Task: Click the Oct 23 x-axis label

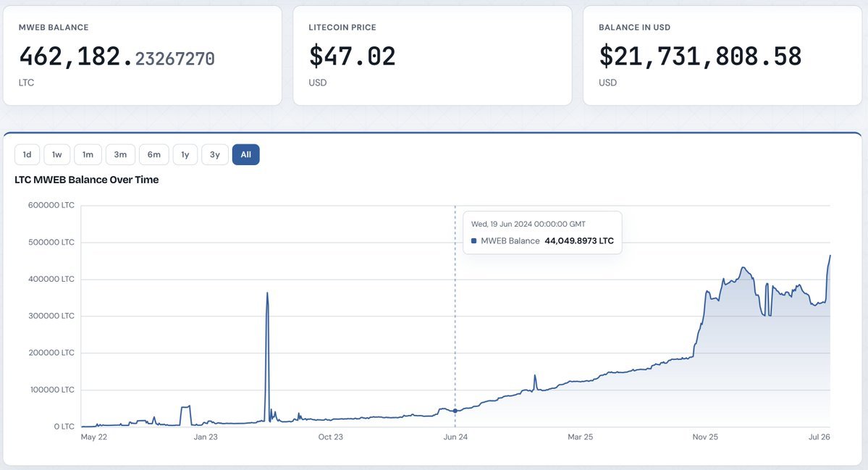Action: 331,437
